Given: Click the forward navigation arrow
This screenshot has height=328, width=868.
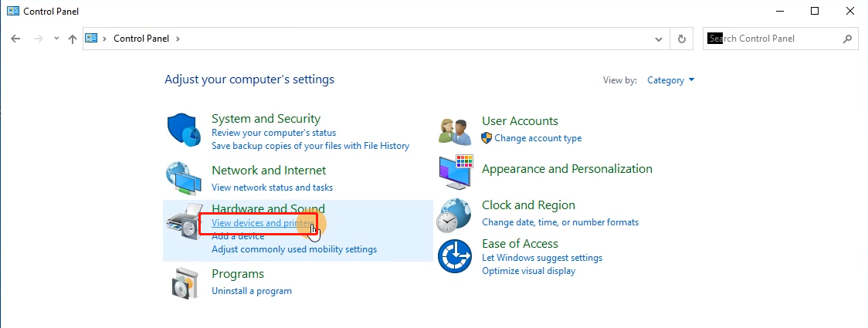Looking at the screenshot, I should coord(38,39).
